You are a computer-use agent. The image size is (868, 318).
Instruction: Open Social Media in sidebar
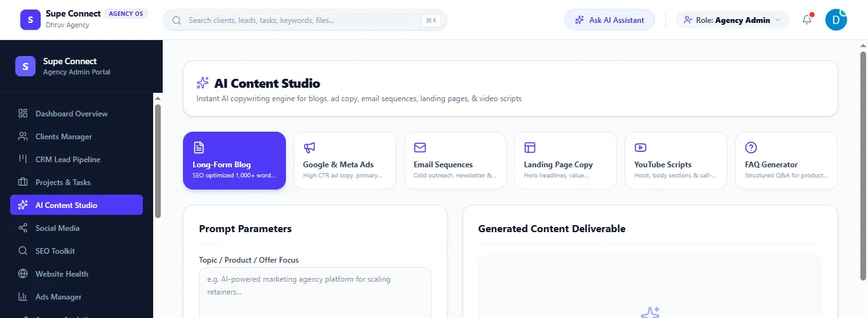tap(76, 228)
